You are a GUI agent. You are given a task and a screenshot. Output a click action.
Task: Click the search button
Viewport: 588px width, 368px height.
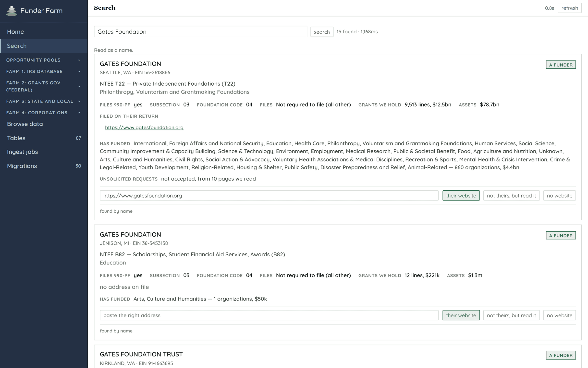click(322, 32)
